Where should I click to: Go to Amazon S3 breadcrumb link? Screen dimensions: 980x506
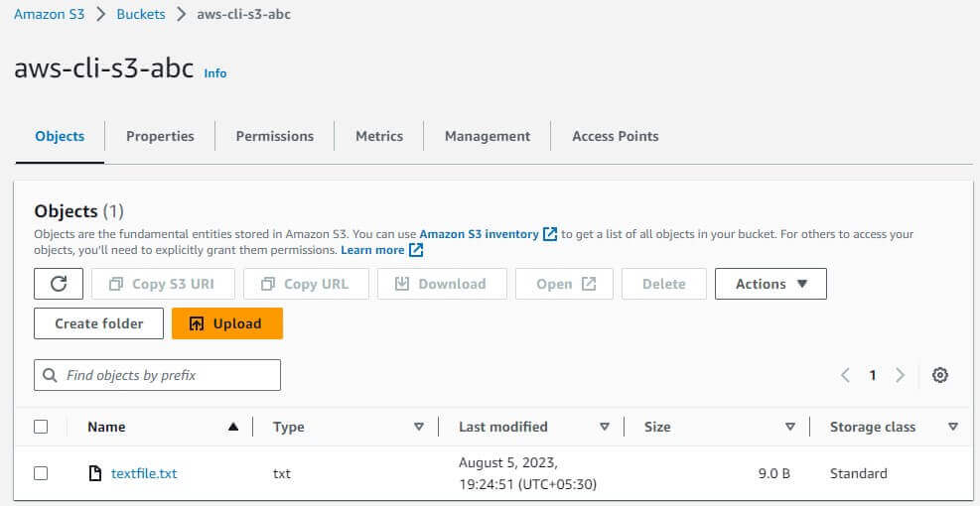pyautogui.click(x=50, y=14)
